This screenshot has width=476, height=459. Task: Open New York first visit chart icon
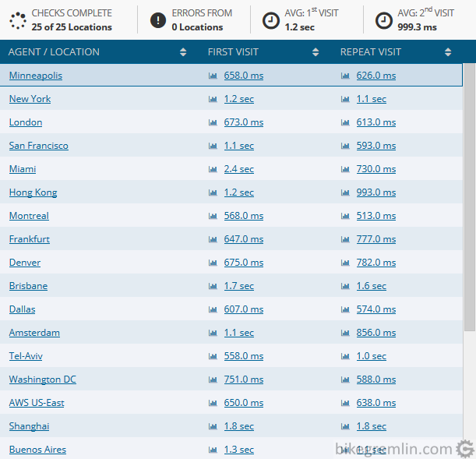(x=213, y=99)
